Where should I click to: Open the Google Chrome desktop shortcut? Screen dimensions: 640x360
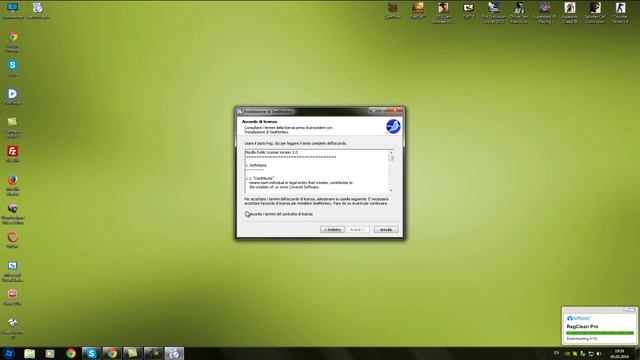pyautogui.click(x=13, y=41)
